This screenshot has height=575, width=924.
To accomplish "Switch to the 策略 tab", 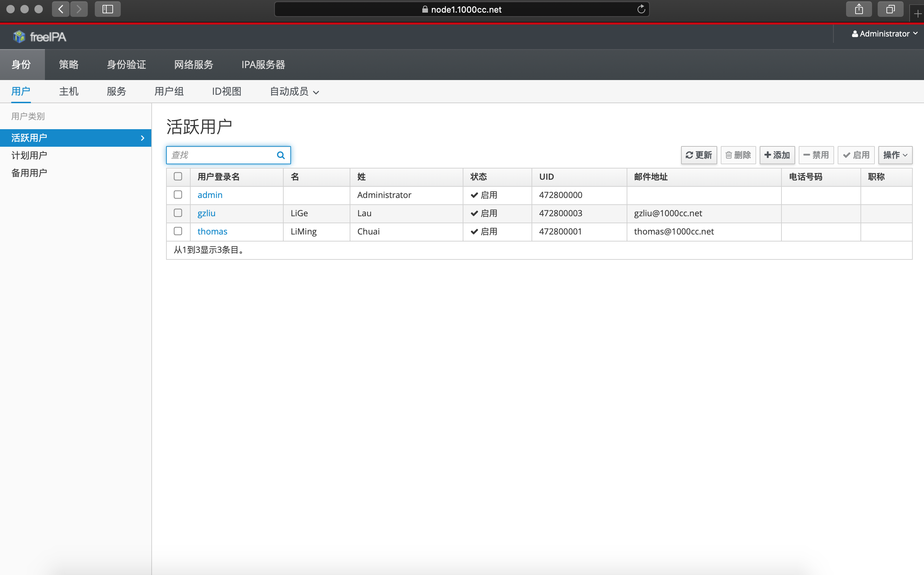I will tap(69, 65).
